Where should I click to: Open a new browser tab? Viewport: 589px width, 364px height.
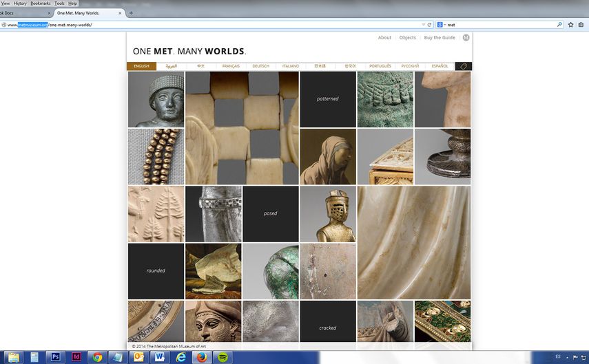point(131,13)
